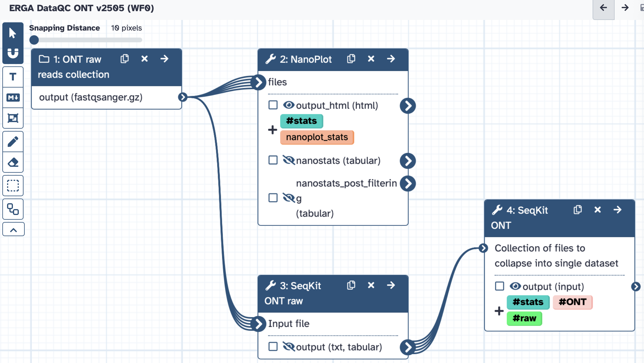This screenshot has height=363, width=644.
Task: Click the output_html output connector
Action: [408, 106]
